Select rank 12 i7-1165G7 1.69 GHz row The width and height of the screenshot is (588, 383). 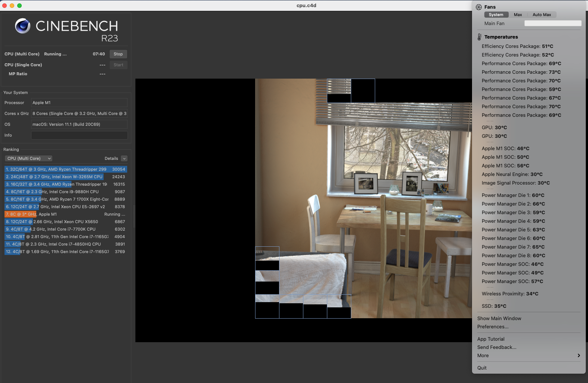(x=66, y=252)
